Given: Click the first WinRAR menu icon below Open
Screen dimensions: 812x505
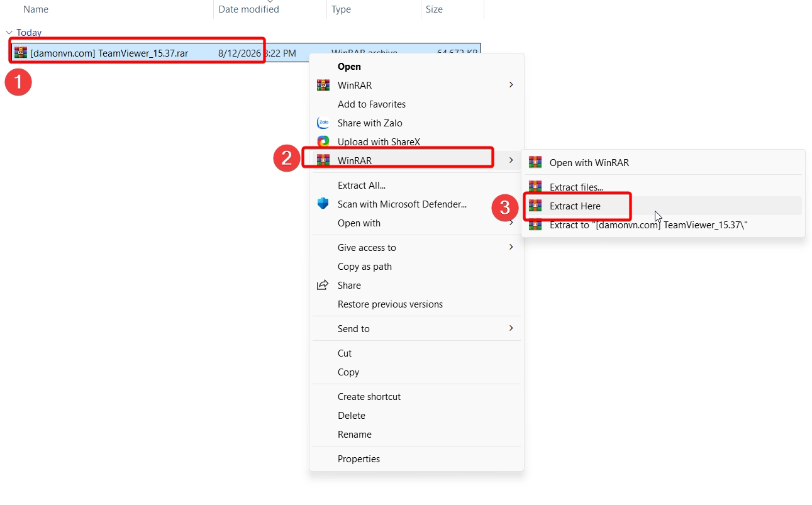Looking at the screenshot, I should 323,86.
